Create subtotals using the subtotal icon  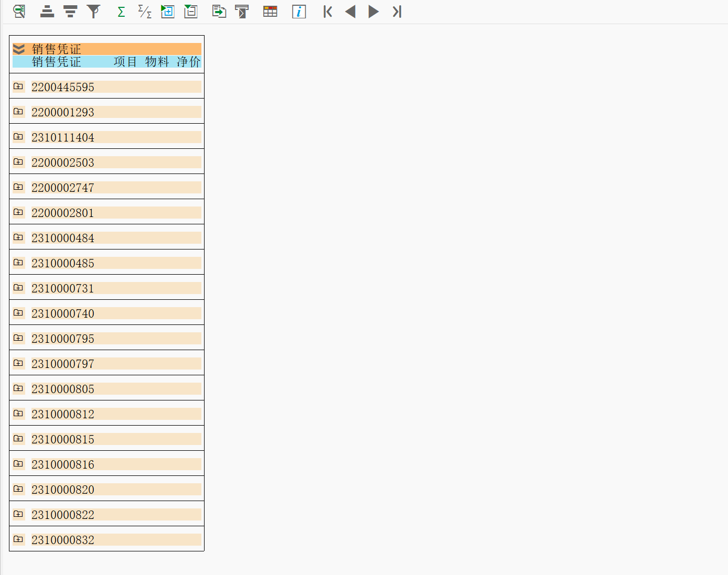[144, 11]
